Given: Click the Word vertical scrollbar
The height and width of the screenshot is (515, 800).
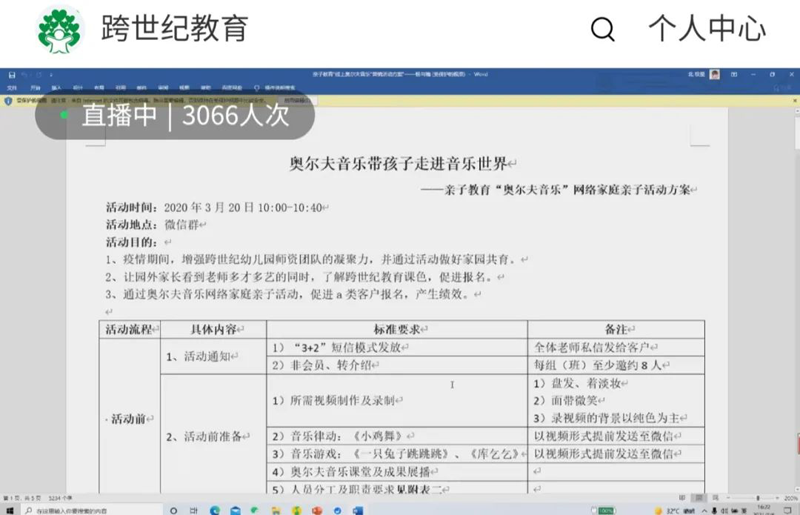Looking at the screenshot, I should pos(796,301).
